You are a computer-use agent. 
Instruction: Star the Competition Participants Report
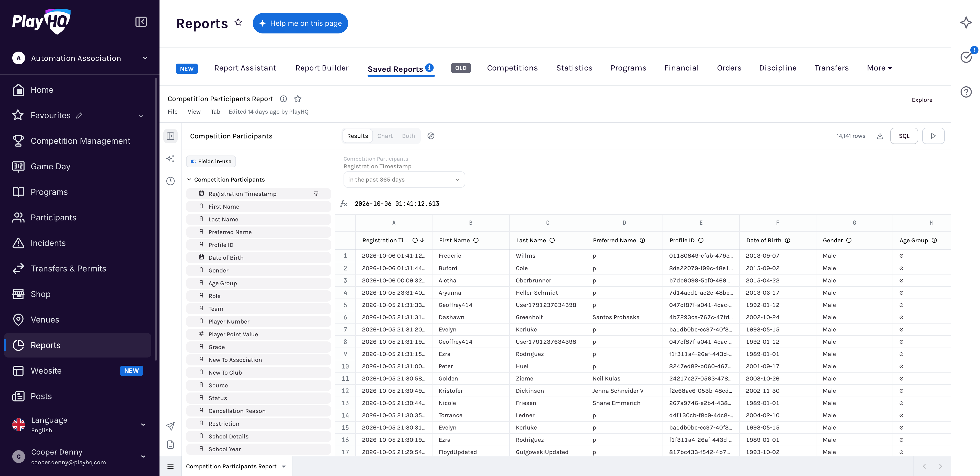[x=298, y=99]
